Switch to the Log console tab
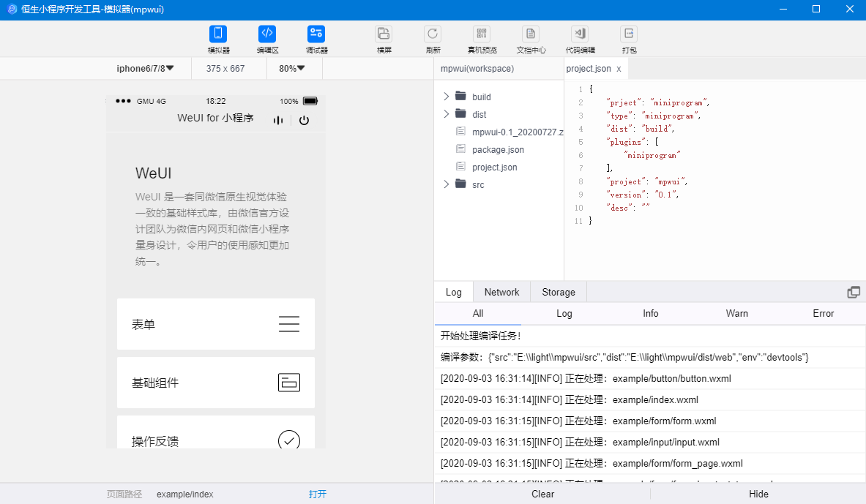 point(453,292)
